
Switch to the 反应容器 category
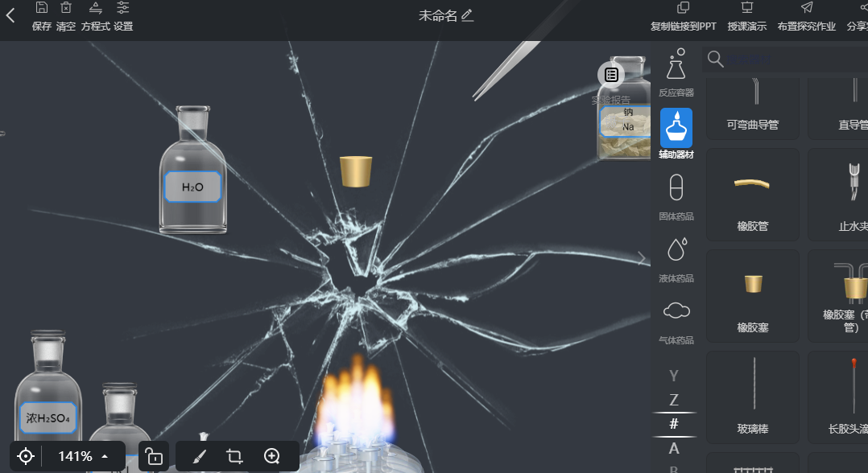676,72
